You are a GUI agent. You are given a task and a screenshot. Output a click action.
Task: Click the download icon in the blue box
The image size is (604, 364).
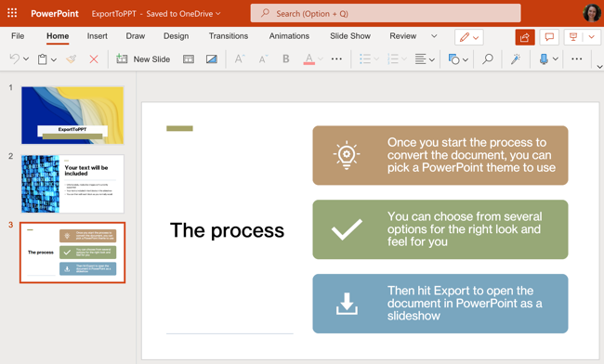point(347,304)
